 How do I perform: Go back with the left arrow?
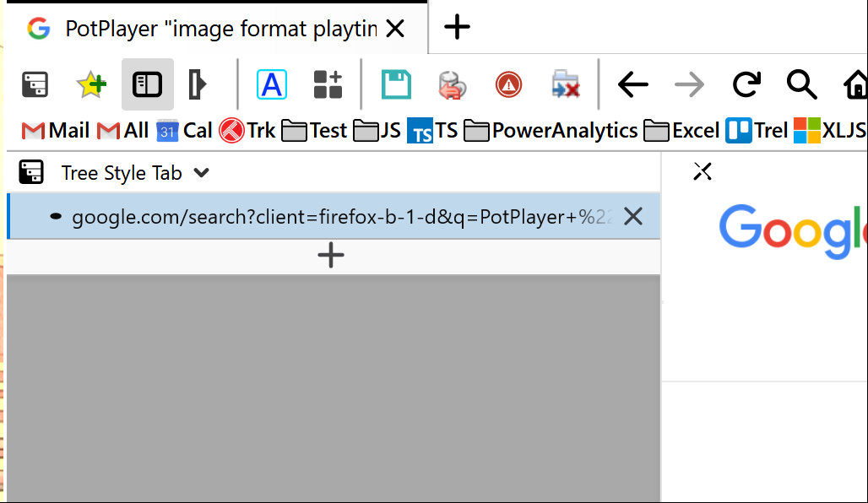point(632,84)
